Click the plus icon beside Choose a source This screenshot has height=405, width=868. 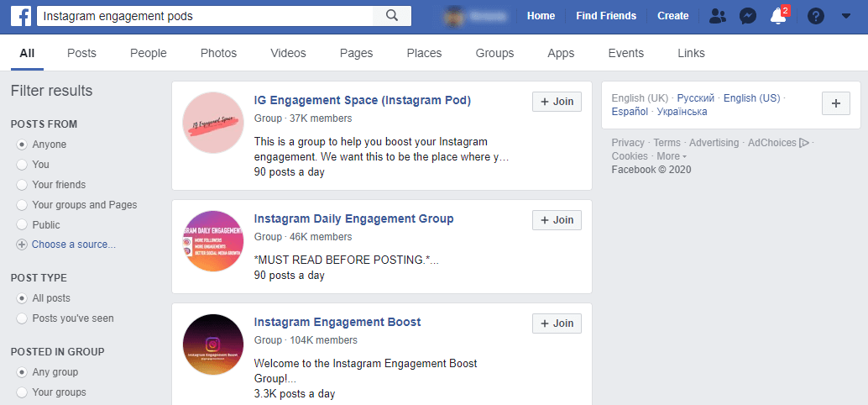pos(22,245)
